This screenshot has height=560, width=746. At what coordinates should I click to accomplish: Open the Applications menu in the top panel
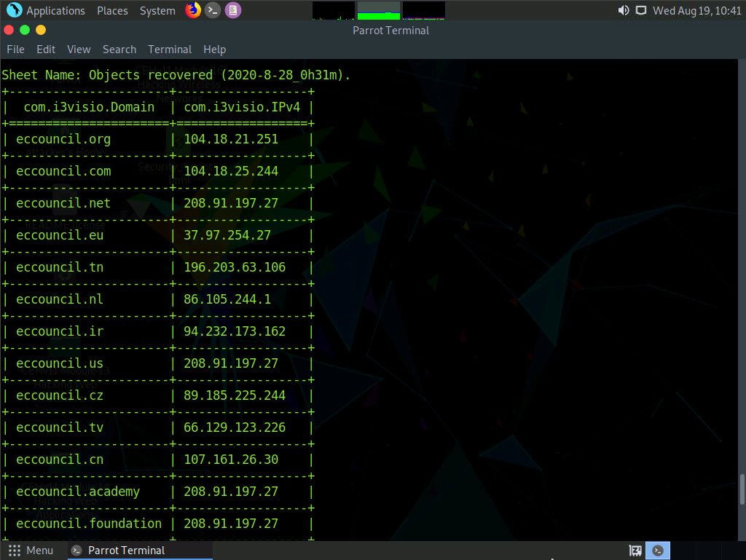click(x=55, y=10)
